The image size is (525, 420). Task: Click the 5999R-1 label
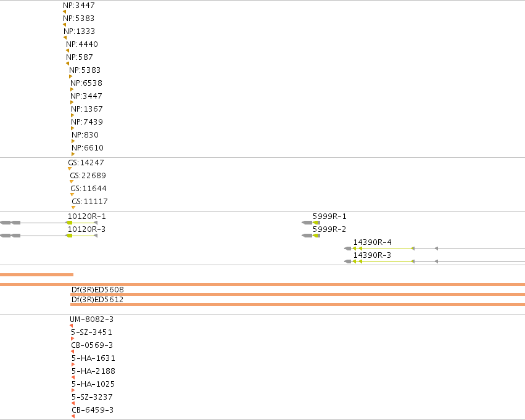pyautogui.click(x=329, y=216)
